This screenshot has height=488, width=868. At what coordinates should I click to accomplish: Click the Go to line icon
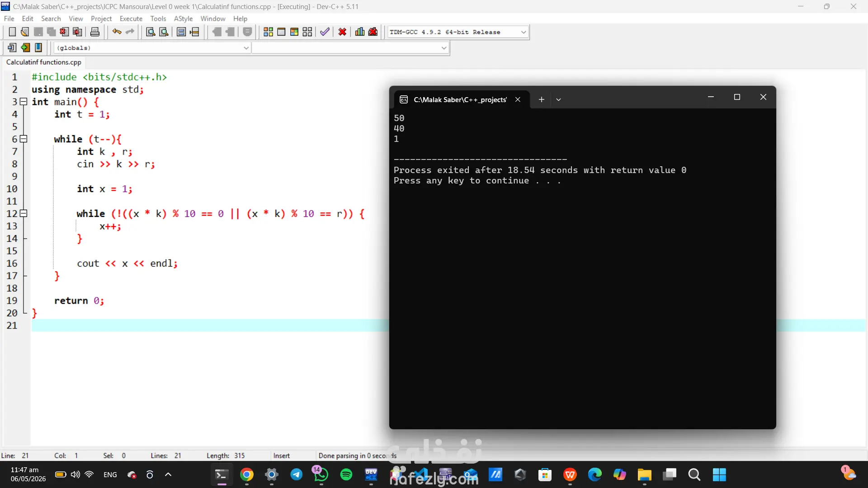pyautogui.click(x=194, y=32)
